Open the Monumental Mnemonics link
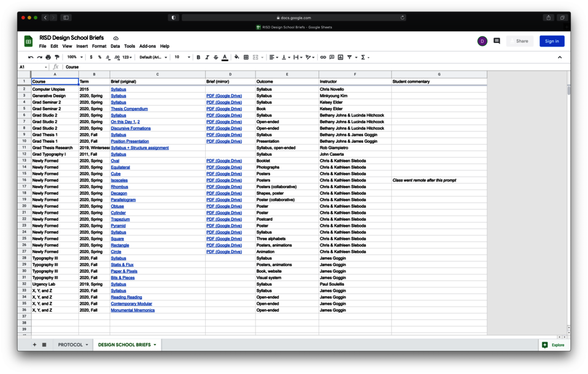Image resolution: width=588 pixels, height=374 pixels. (133, 310)
